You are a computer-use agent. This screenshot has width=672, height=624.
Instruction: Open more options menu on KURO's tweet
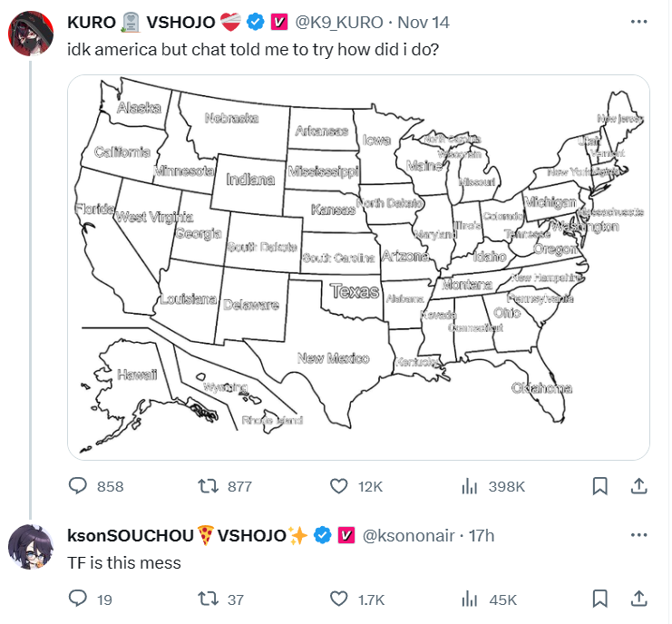coord(638,22)
